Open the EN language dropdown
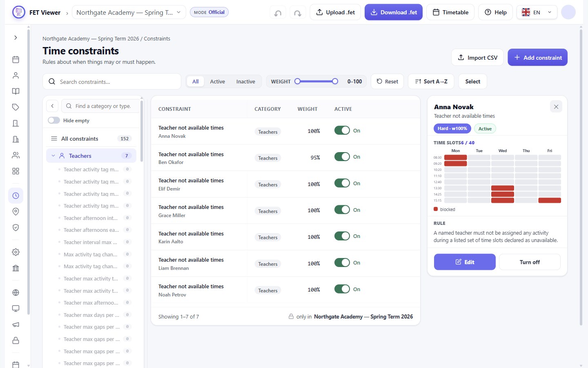588x368 pixels. click(537, 12)
